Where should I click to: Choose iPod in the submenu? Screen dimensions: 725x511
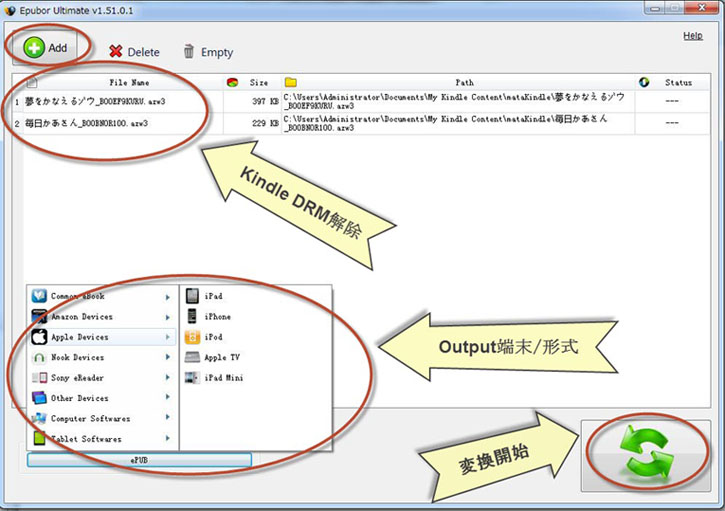coord(213,337)
